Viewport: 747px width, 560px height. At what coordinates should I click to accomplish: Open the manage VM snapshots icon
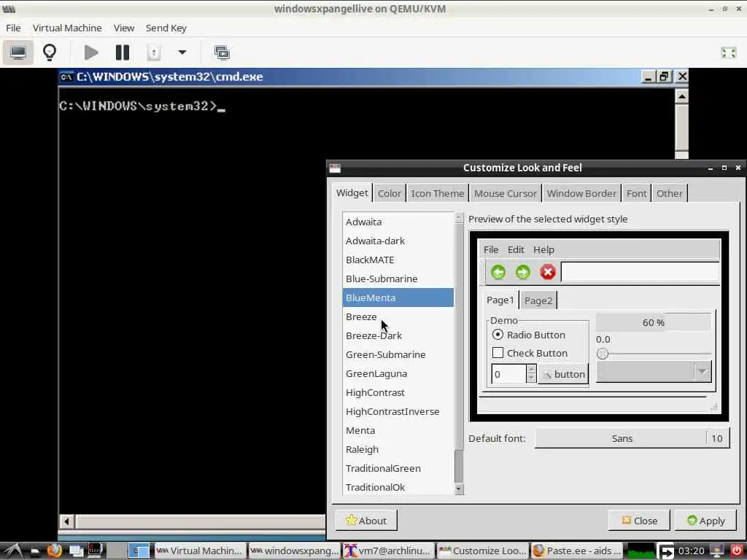[222, 52]
